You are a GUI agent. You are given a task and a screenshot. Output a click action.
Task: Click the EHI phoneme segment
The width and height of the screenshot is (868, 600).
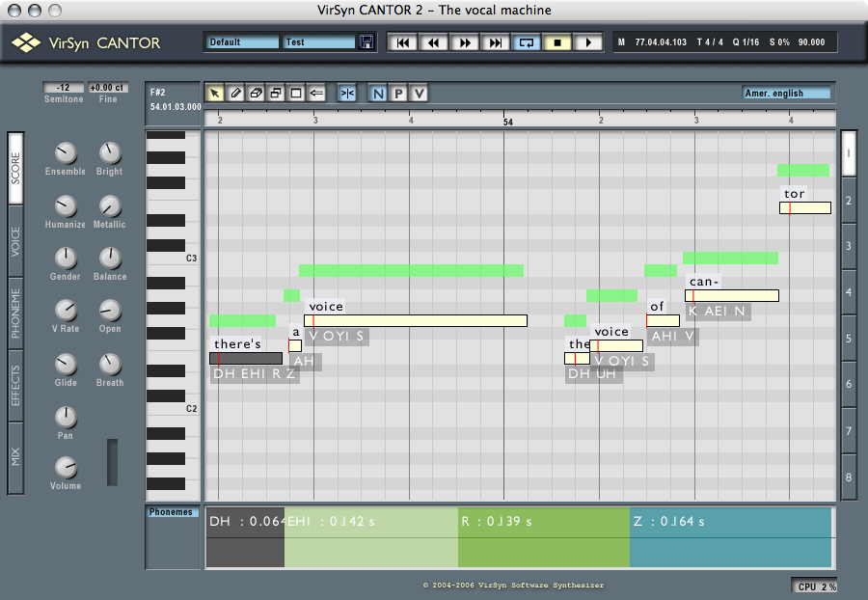tap(371, 537)
